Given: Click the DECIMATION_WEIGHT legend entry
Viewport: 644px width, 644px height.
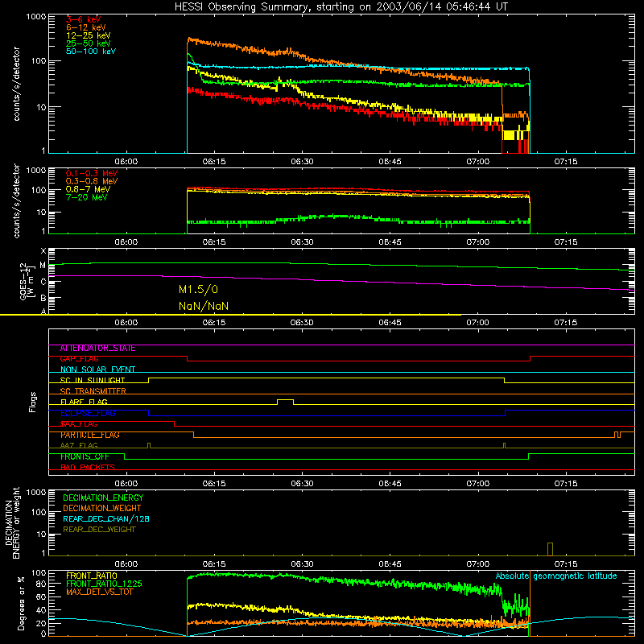Looking at the screenshot, I should [x=102, y=509].
